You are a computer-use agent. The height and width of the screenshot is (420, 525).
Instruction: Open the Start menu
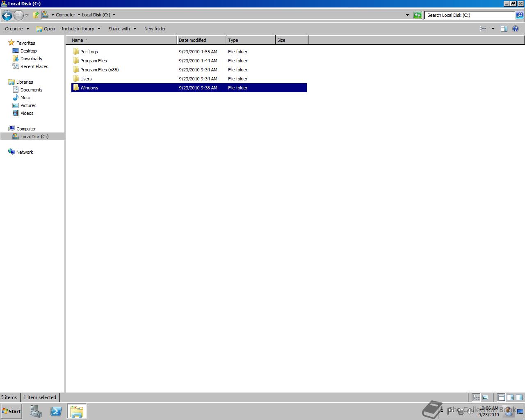[x=11, y=411]
